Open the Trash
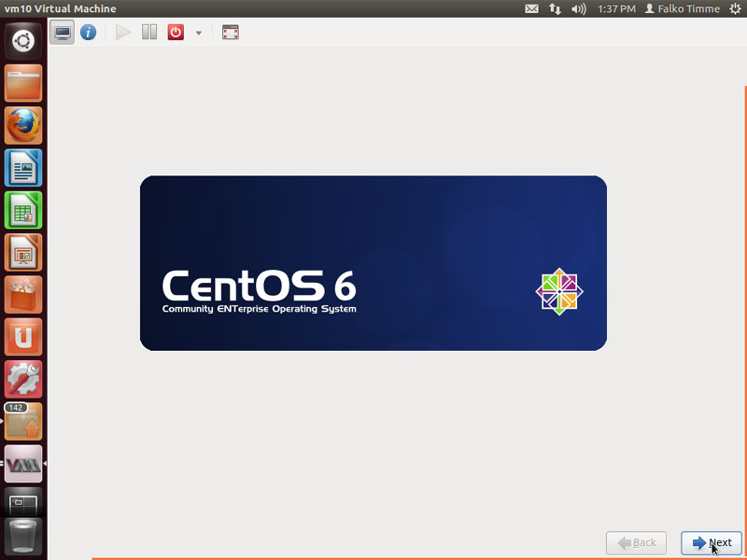Viewport: 747px width, 560px height. (x=23, y=539)
